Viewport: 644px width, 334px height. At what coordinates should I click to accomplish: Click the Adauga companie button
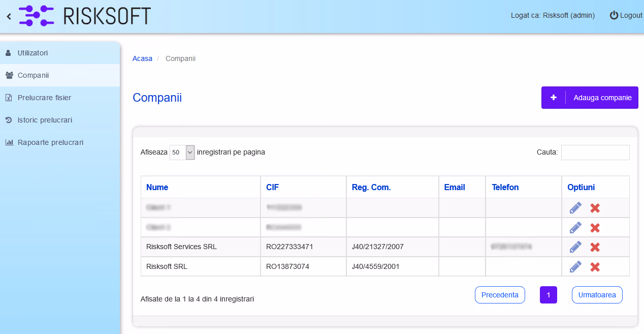click(590, 98)
